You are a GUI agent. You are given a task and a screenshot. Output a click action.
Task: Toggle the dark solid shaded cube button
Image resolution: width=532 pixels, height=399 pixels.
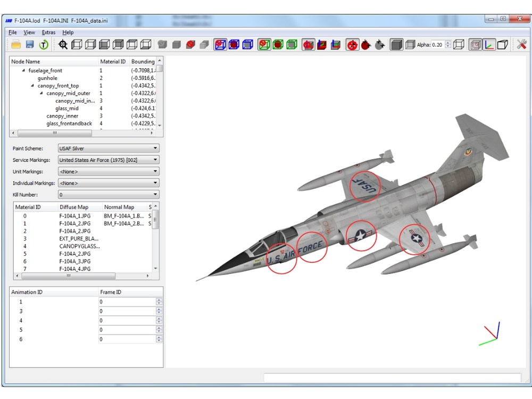[x=396, y=45]
